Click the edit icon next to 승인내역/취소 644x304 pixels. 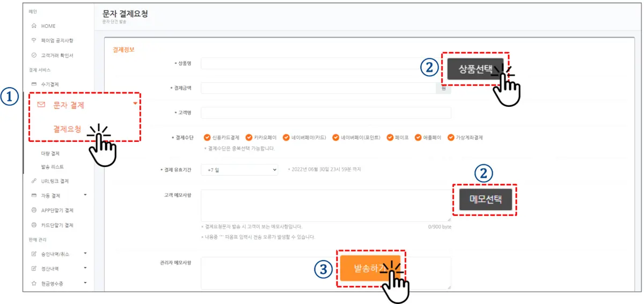click(34, 253)
